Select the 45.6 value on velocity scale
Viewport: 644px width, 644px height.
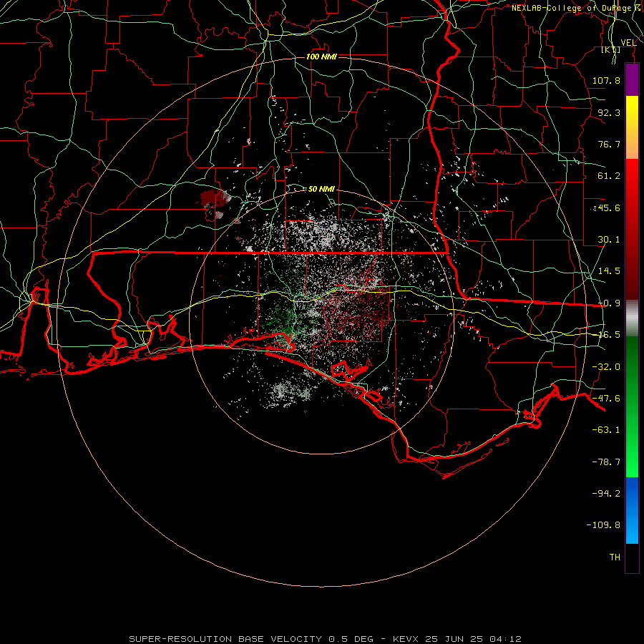pos(609,208)
